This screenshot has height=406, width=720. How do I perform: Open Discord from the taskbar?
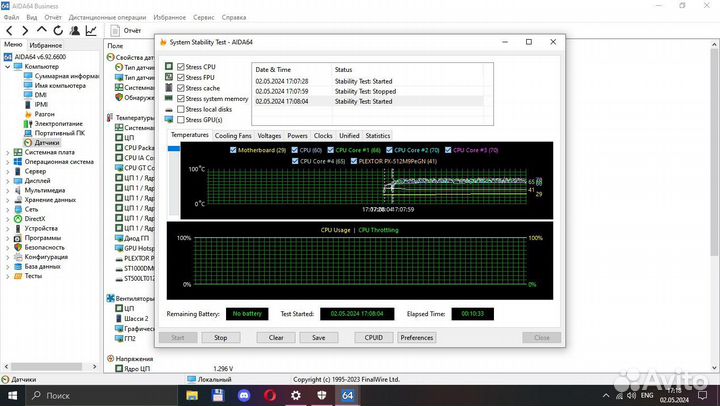click(244, 395)
